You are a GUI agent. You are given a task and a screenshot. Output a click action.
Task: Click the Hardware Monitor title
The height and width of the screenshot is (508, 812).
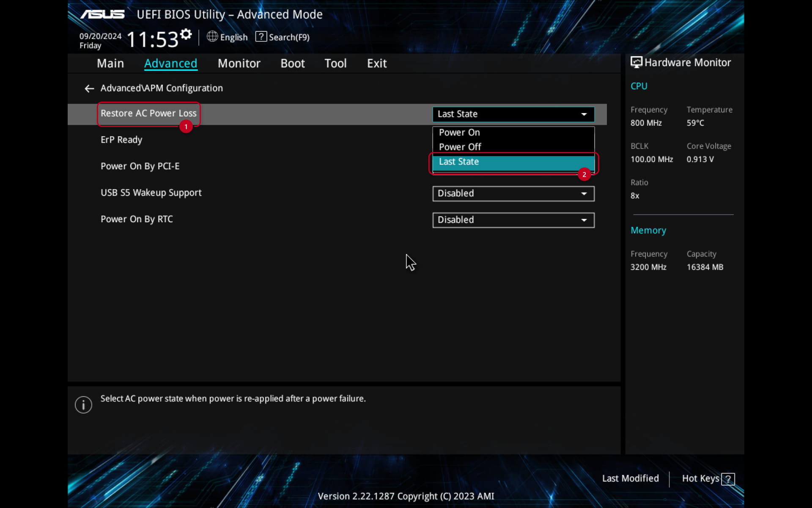pyautogui.click(x=688, y=63)
